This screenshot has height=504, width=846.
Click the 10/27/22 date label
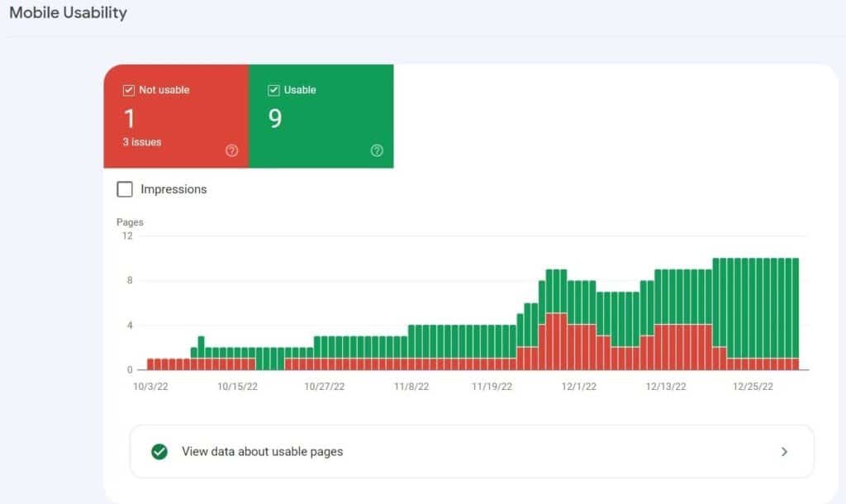[x=324, y=387]
